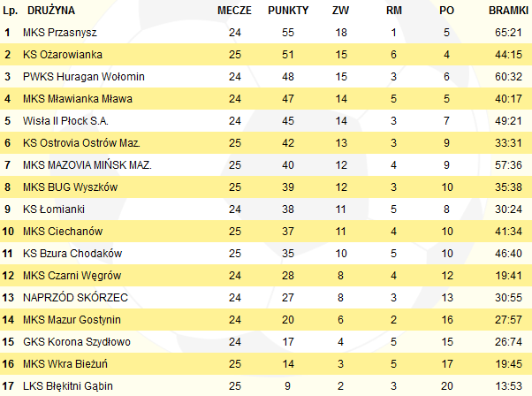Image resolution: width=532 pixels, height=396 pixels.
Task: Click the DRUŻYNA column header
Action: 51,11
